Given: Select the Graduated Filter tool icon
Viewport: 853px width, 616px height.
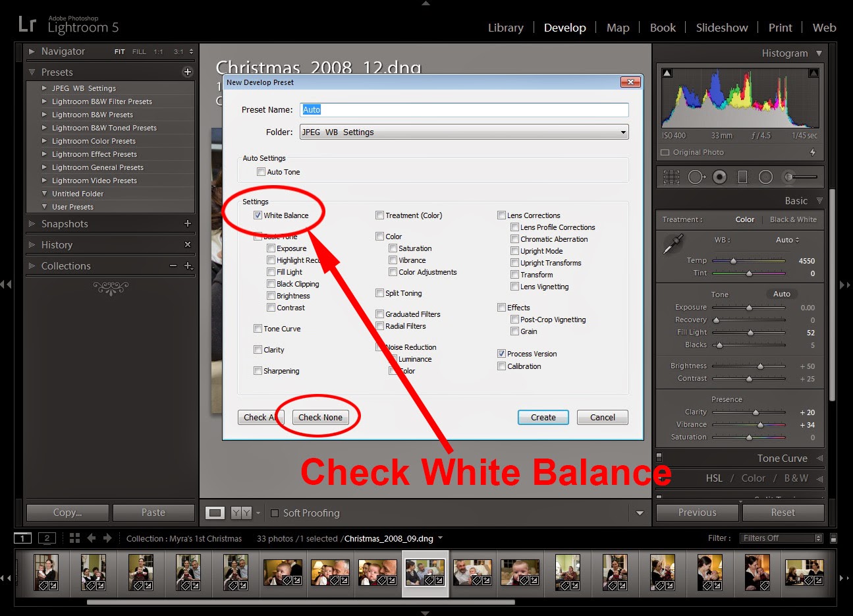Looking at the screenshot, I should pyautogui.click(x=742, y=177).
